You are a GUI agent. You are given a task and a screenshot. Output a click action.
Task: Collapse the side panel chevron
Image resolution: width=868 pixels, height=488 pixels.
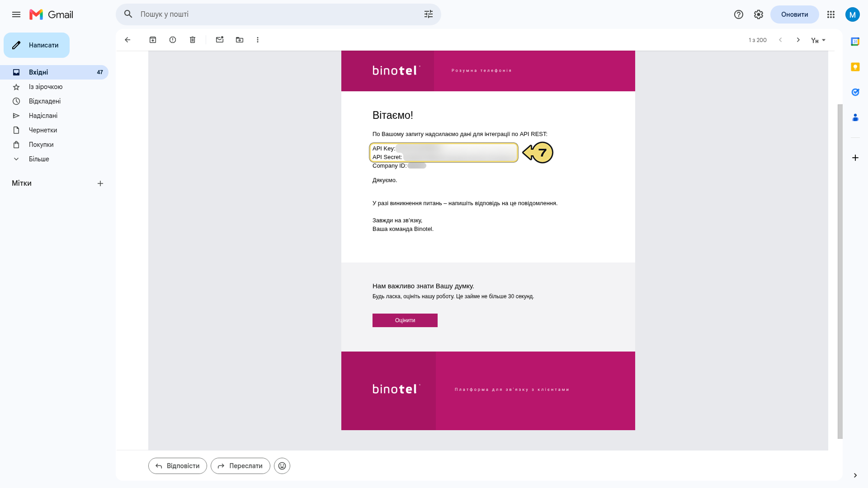(x=855, y=475)
